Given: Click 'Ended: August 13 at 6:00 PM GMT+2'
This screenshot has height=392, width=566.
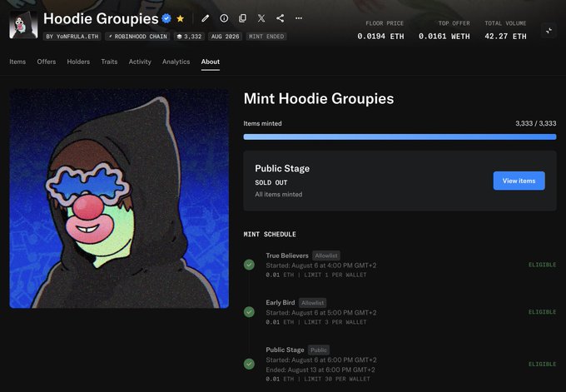Looking at the screenshot, I should click(x=320, y=370).
